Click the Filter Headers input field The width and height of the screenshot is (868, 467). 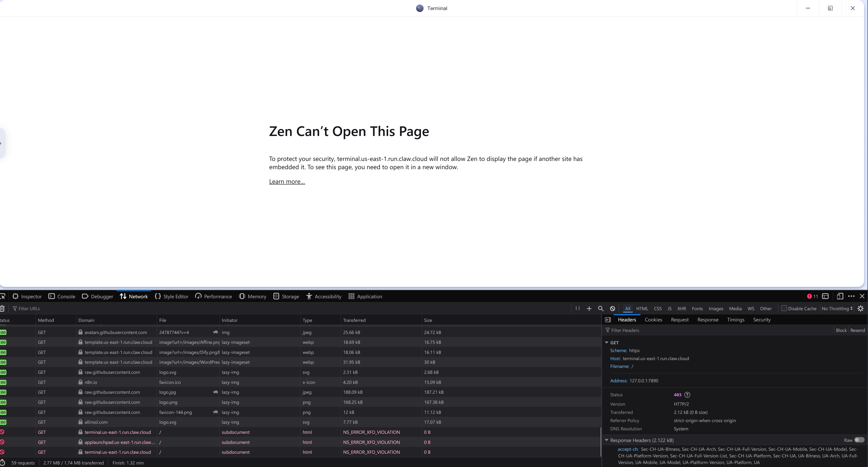pos(718,330)
